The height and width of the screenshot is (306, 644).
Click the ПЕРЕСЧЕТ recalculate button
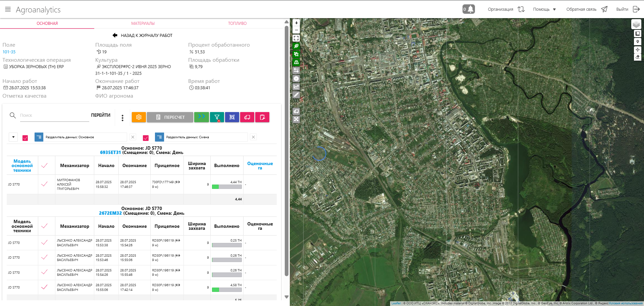coord(170,117)
